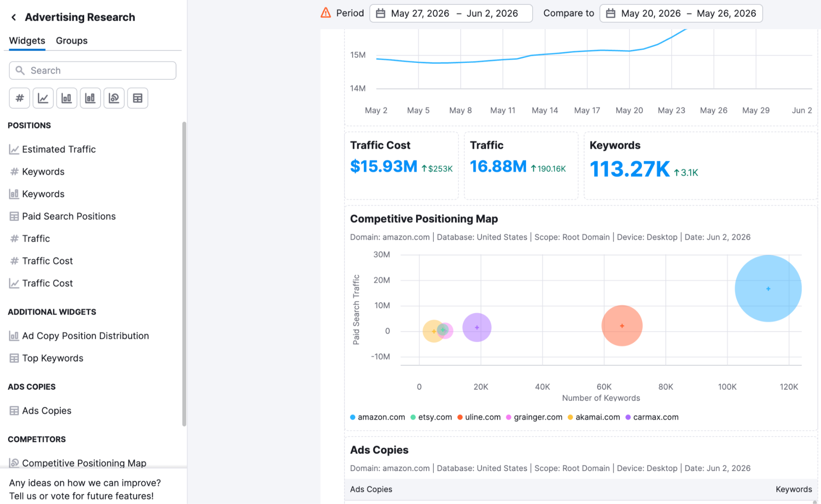This screenshot has width=821, height=504.
Task: Focus the widget Search field
Action: point(93,71)
